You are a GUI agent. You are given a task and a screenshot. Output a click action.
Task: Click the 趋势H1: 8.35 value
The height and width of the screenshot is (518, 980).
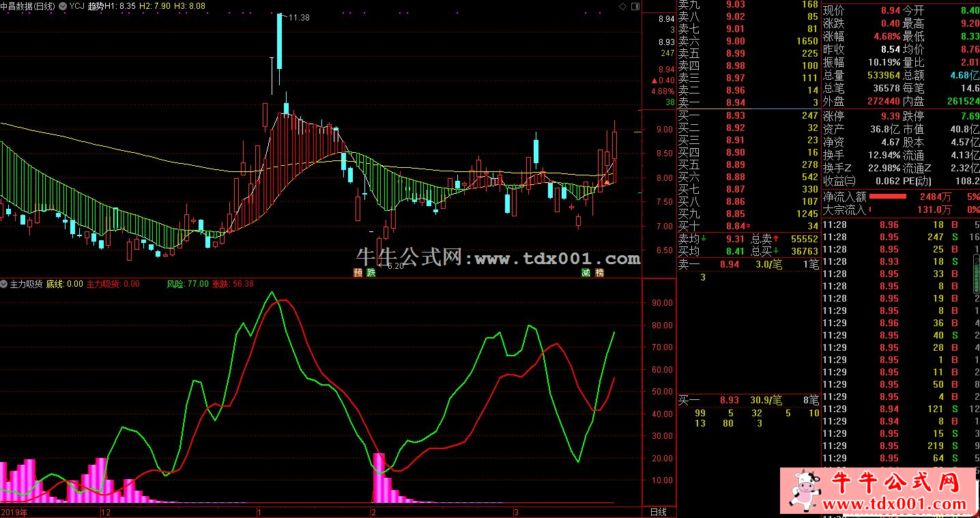pos(113,5)
